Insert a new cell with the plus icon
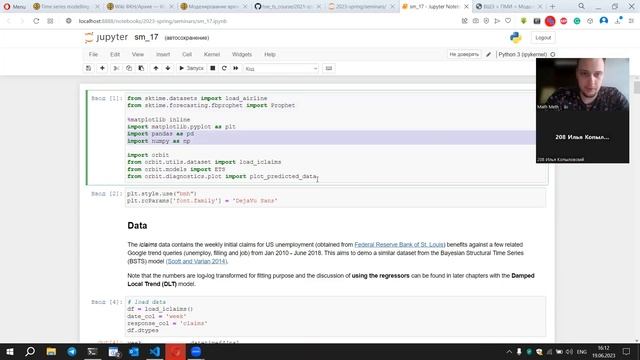This screenshot has height=360, width=640. click(x=102, y=68)
